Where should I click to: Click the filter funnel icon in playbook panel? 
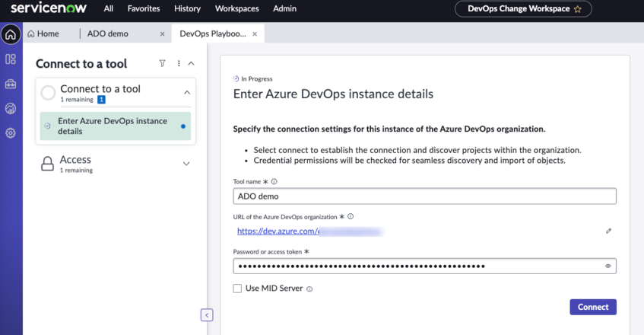coord(162,63)
